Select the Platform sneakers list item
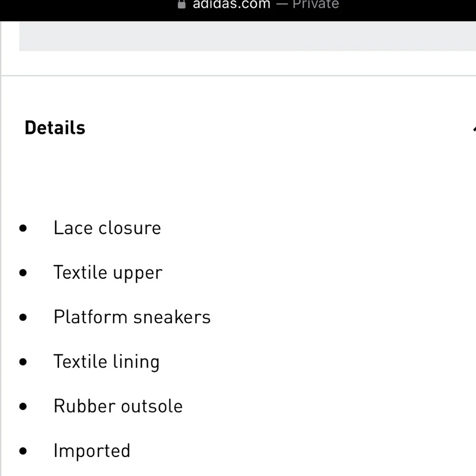This screenshot has height=476, width=476. (x=132, y=317)
